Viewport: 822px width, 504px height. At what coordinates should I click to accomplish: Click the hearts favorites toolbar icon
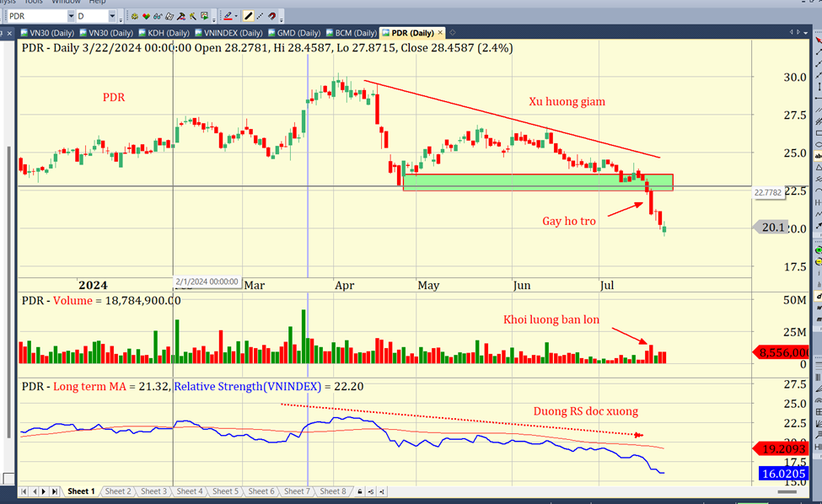coord(146,16)
